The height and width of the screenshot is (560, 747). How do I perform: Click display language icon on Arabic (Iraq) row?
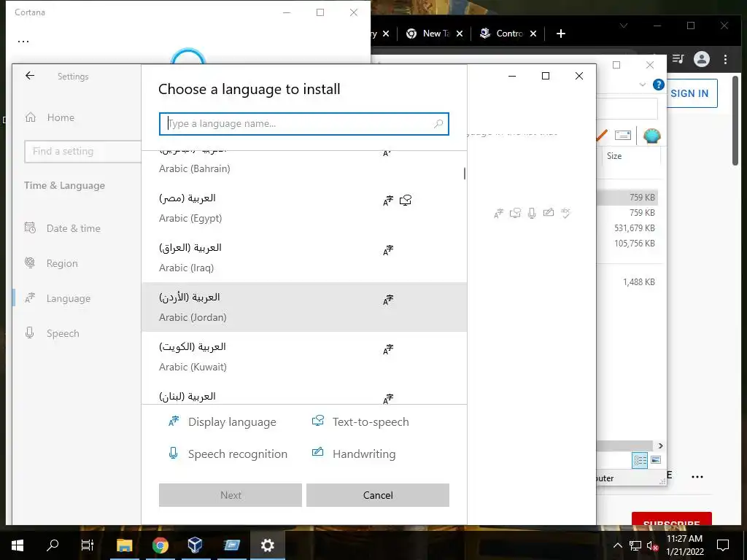click(388, 250)
